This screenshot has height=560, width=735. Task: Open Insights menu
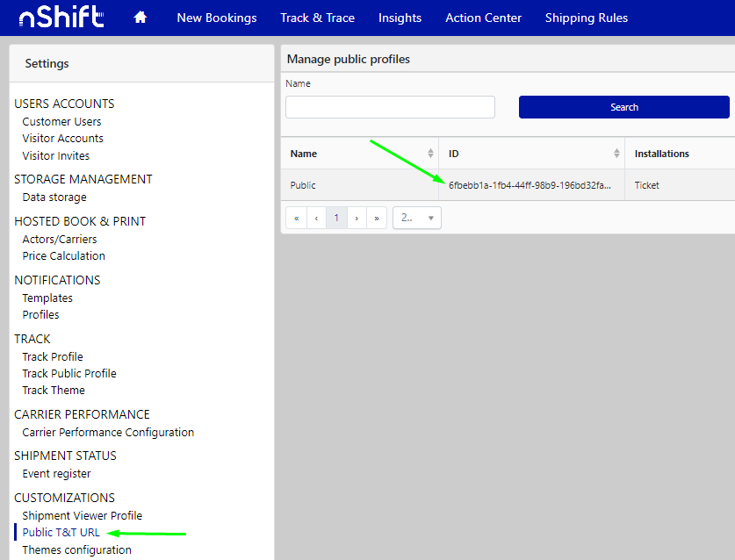(400, 18)
